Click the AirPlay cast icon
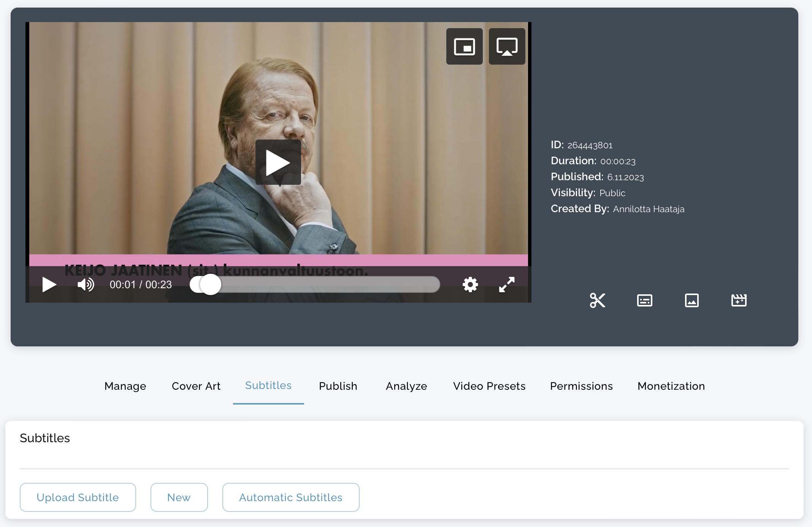This screenshot has height=527, width=812. (x=507, y=46)
